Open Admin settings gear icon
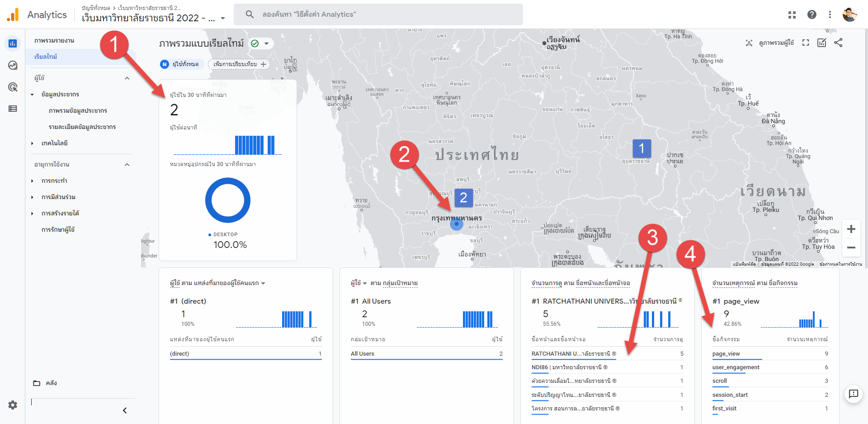This screenshot has width=868, height=424. [13, 405]
